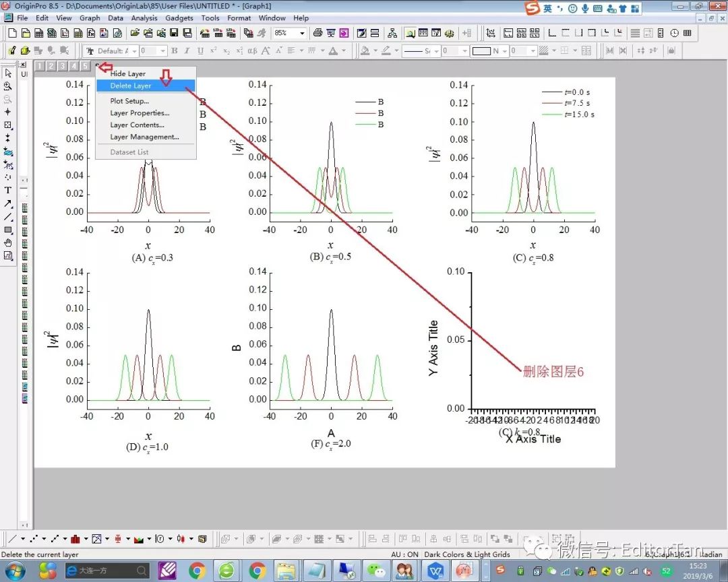Expand the scatter plot type dropdown arrow

pos(44,539)
